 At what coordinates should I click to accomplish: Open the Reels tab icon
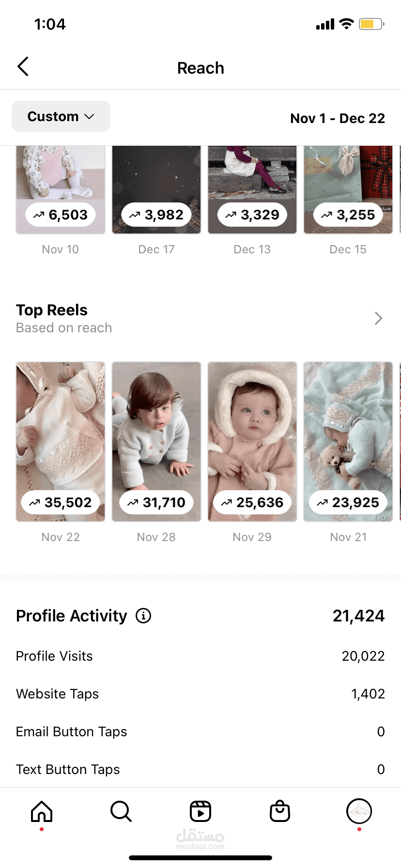(200, 811)
